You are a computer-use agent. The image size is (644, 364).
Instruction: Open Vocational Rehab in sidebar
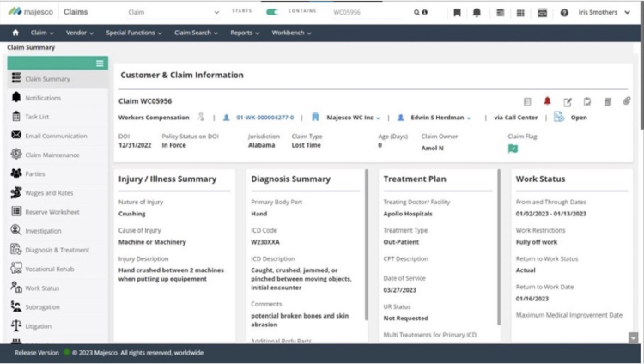tap(58, 269)
